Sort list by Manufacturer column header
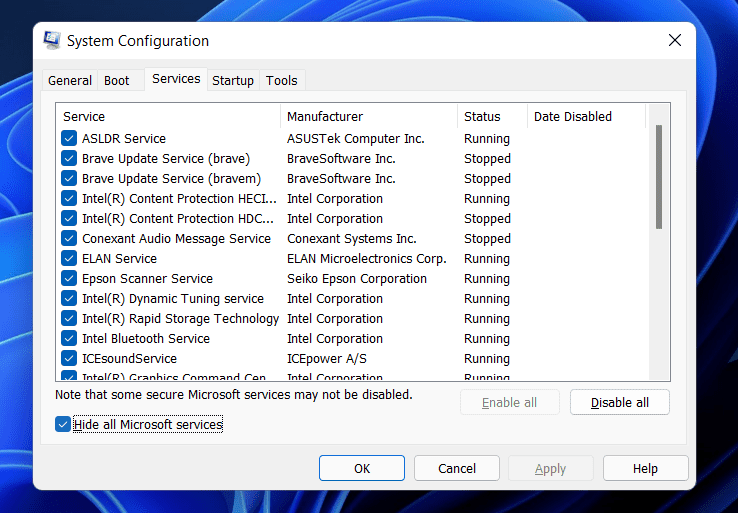The image size is (738, 513). coord(369,116)
